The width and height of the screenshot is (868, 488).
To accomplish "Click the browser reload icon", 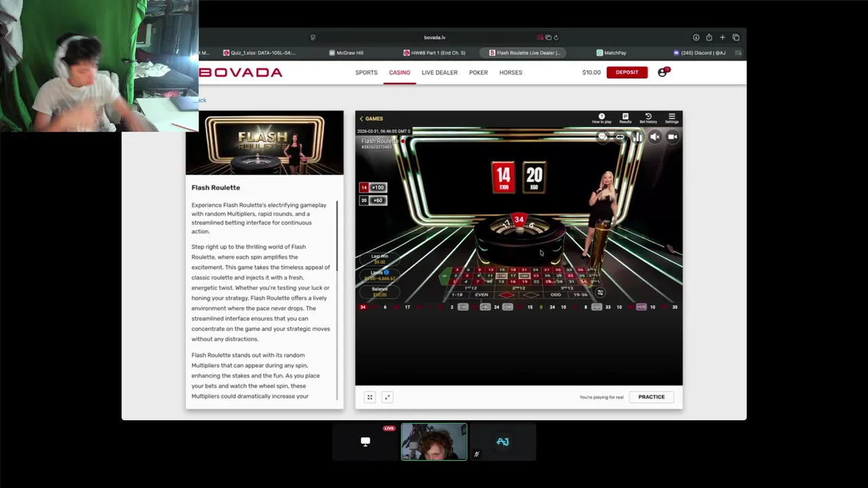I will 556,37.
